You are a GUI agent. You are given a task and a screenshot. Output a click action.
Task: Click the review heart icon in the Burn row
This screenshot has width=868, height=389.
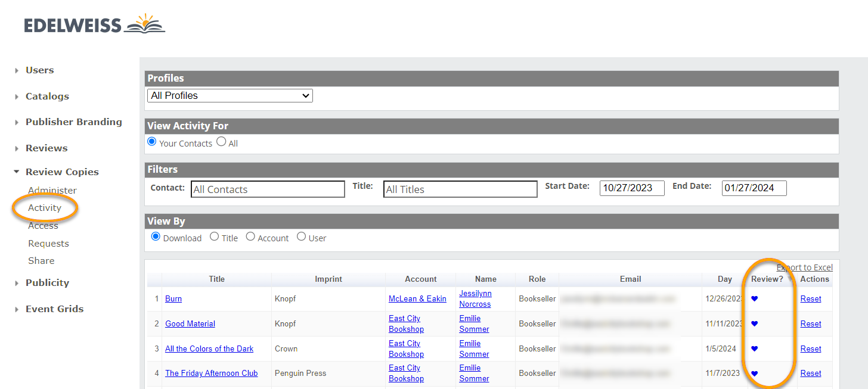pos(754,299)
